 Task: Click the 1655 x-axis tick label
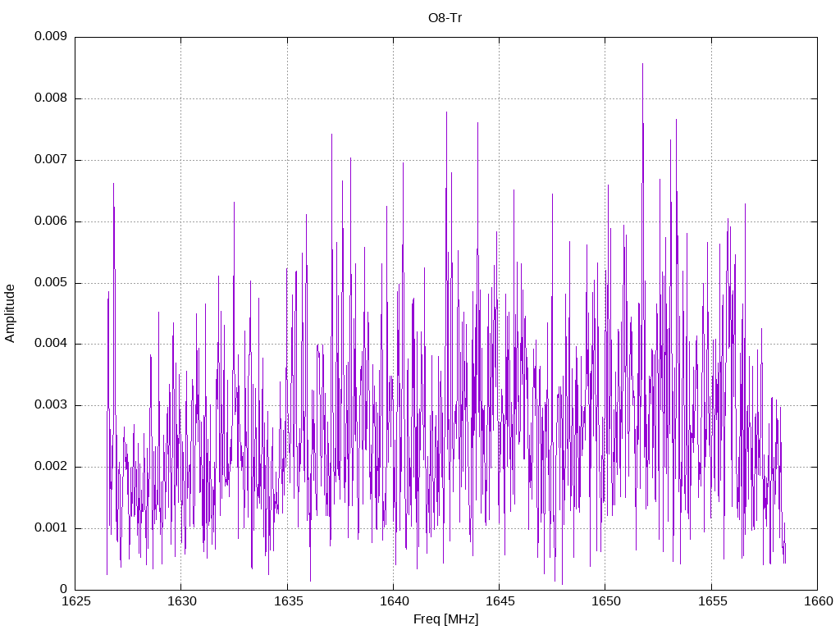coord(713,601)
